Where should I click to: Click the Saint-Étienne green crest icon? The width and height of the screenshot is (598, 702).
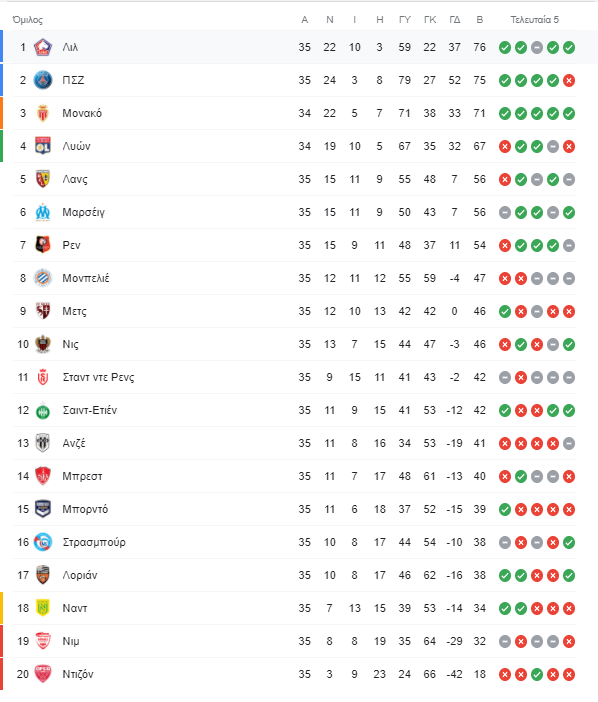pos(43,411)
